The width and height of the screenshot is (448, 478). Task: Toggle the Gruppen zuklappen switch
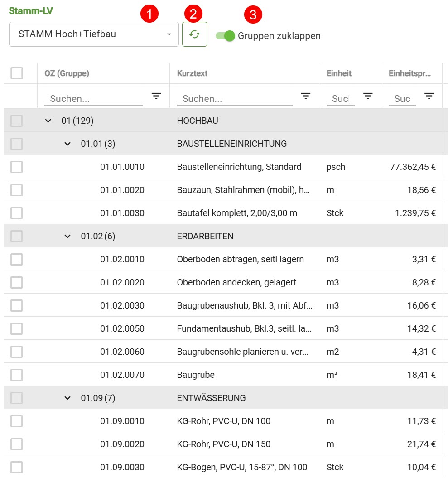pos(226,36)
